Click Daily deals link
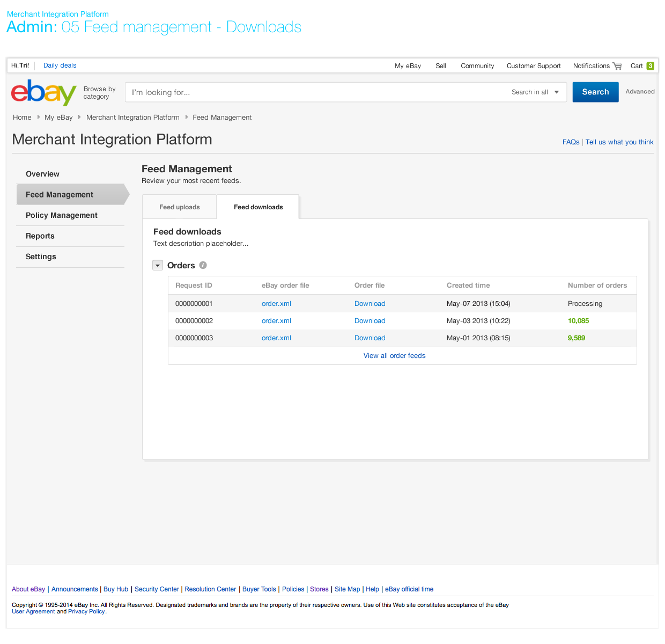 (60, 65)
